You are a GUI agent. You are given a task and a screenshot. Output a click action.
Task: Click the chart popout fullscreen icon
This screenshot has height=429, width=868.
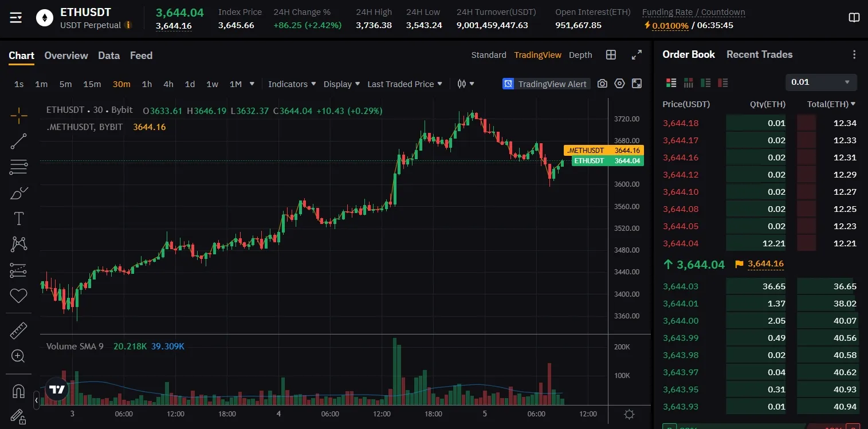[x=637, y=84]
